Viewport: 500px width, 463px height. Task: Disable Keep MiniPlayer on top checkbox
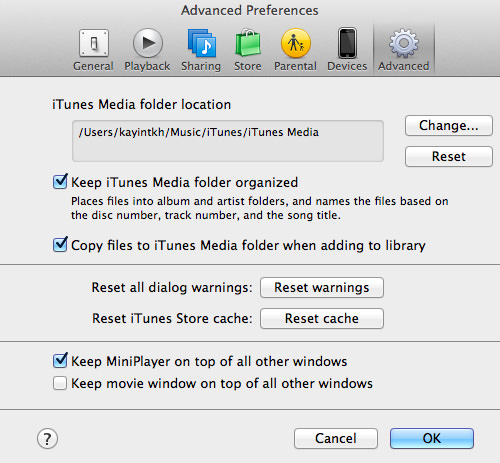60,361
